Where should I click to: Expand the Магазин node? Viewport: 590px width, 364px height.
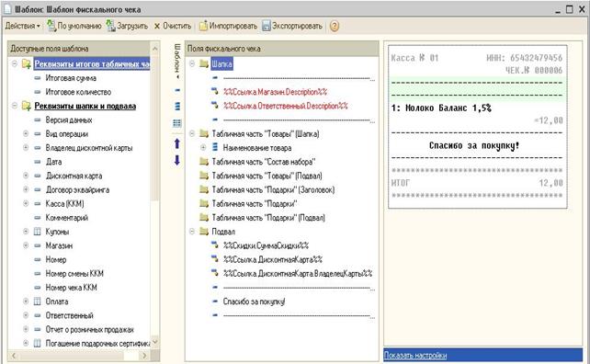coord(26,245)
